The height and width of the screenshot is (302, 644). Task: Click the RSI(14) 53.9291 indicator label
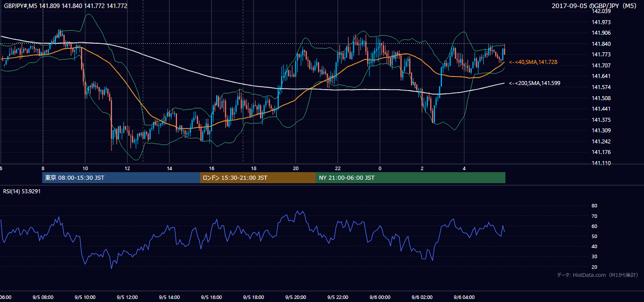click(22, 191)
